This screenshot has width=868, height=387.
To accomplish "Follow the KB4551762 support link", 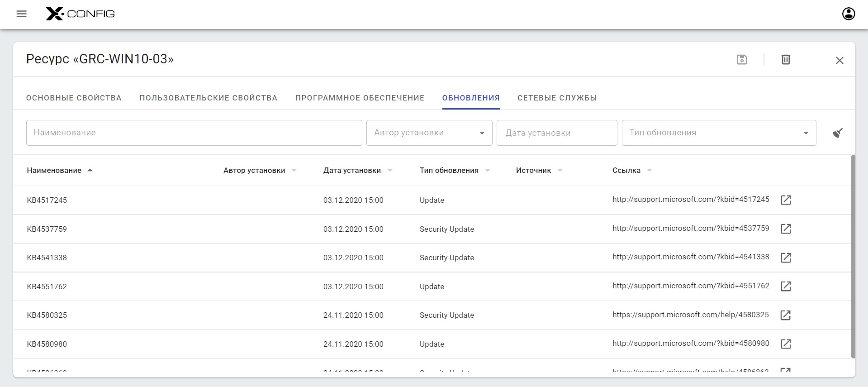I will tap(690, 286).
